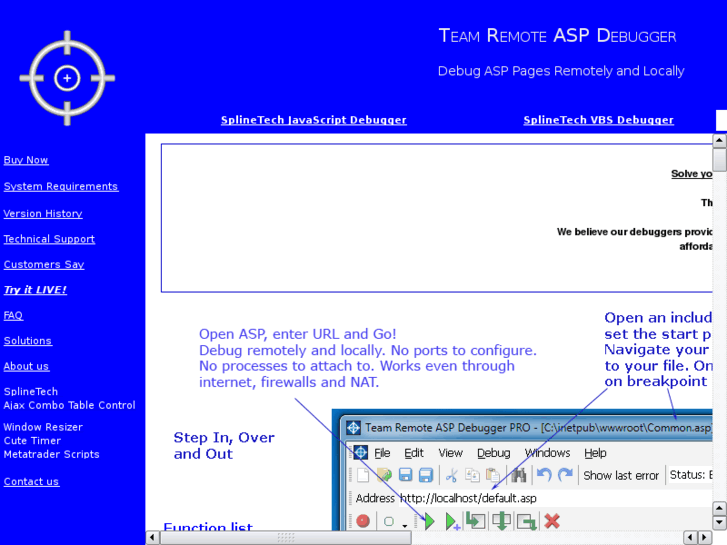
Task: Open the Debug menu in debugger
Action: click(x=493, y=453)
